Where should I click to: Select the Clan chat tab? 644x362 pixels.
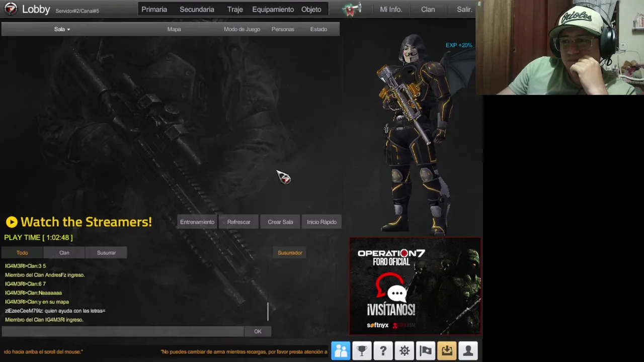tap(64, 252)
